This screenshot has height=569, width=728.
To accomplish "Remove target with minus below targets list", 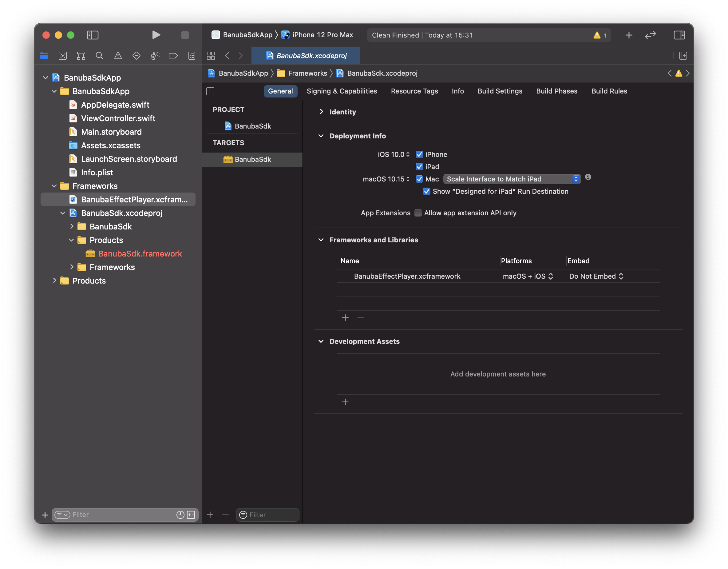I will pyautogui.click(x=225, y=515).
